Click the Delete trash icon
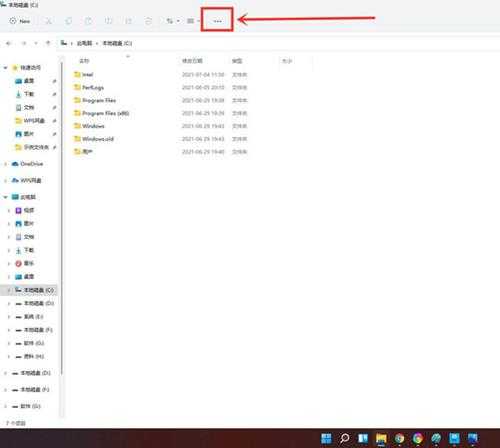500x448 pixels. [148, 21]
